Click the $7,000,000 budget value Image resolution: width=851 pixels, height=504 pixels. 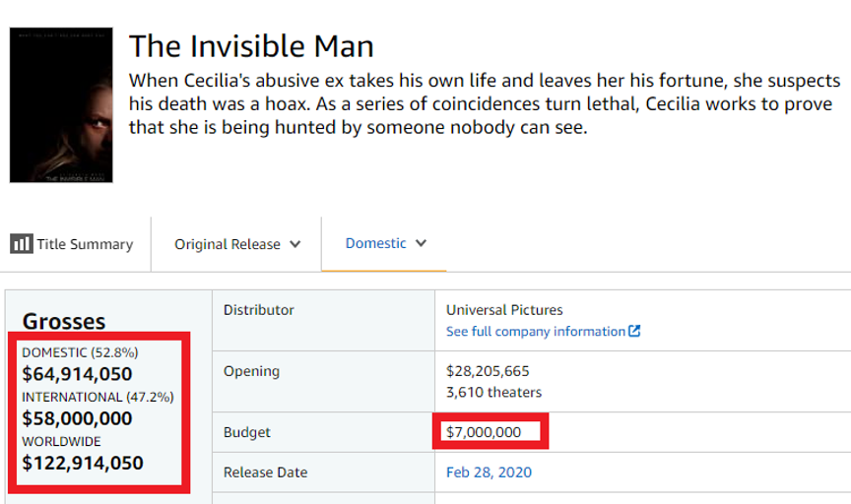[484, 432]
